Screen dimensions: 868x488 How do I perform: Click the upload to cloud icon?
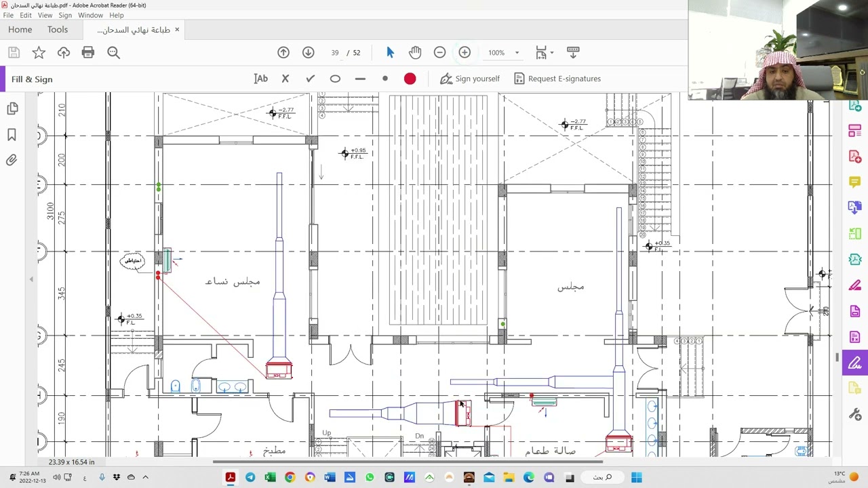[64, 52]
